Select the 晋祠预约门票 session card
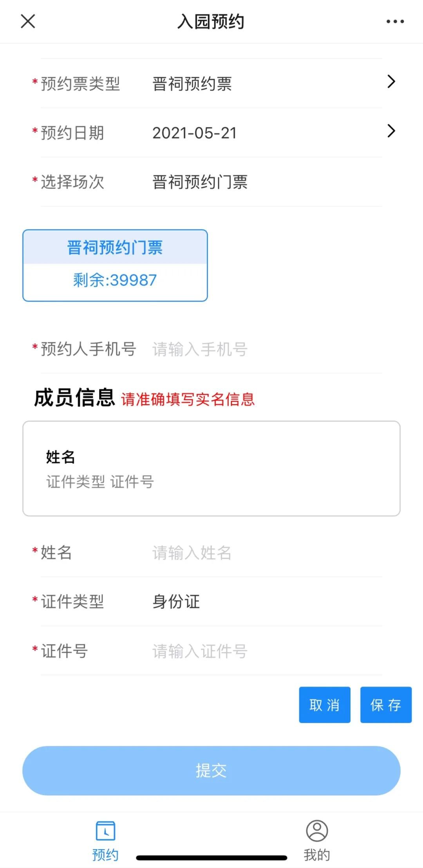 point(115,265)
